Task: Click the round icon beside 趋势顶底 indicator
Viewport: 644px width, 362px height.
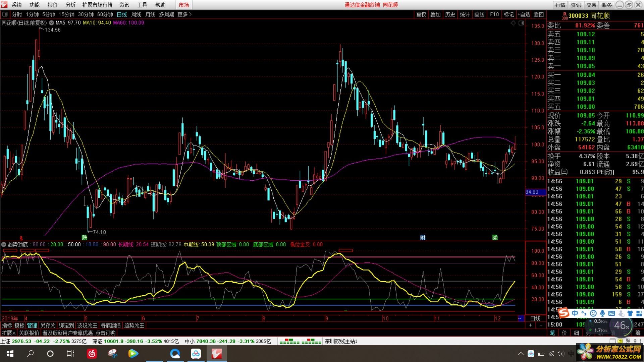Action: (x=4, y=244)
